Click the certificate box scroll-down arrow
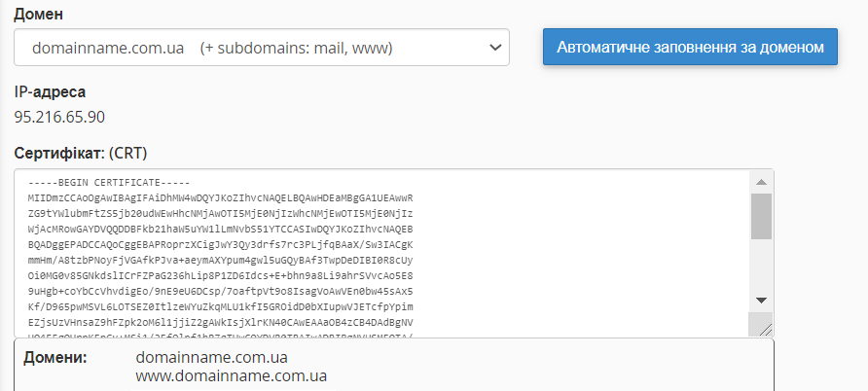The height and width of the screenshot is (391, 868). pos(762,301)
